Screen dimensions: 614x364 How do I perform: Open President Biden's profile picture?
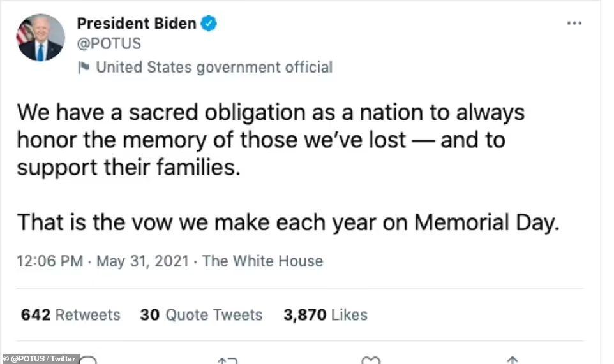tap(41, 38)
